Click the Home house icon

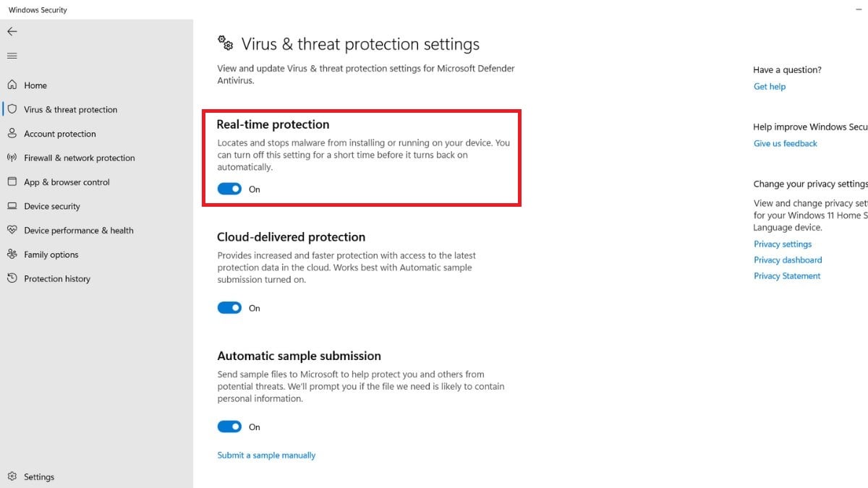pyautogui.click(x=12, y=85)
